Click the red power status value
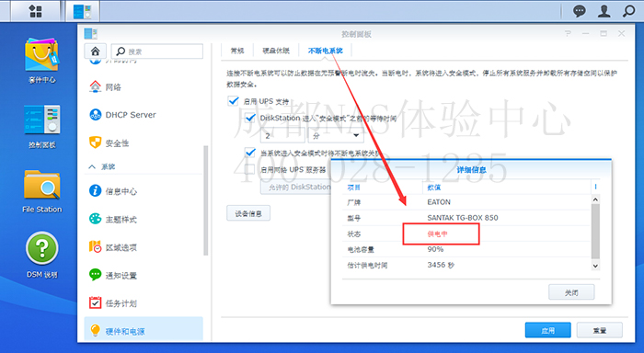Image resolution: width=644 pixels, height=353 pixels. coord(437,233)
